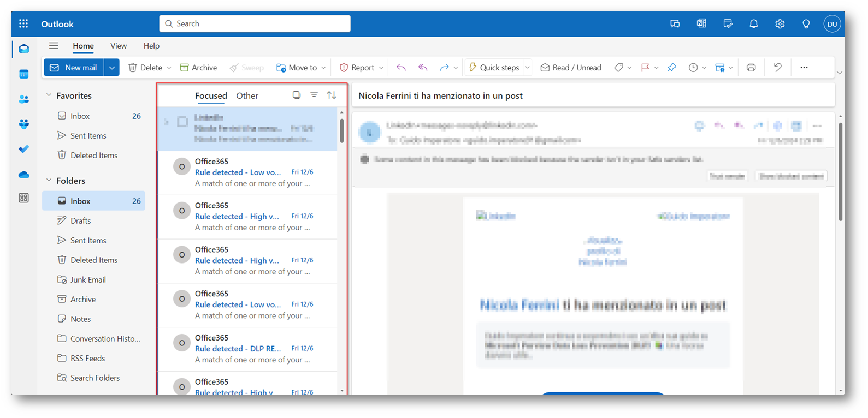Open notifications bell icon

point(753,24)
